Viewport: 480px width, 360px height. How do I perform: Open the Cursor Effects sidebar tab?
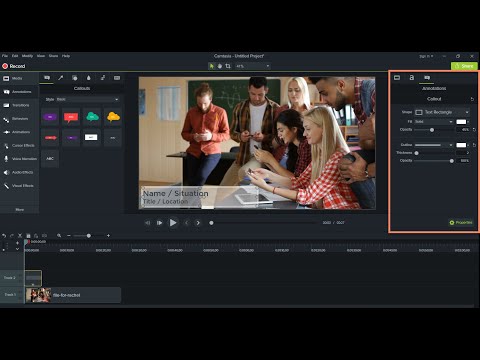coord(19,146)
